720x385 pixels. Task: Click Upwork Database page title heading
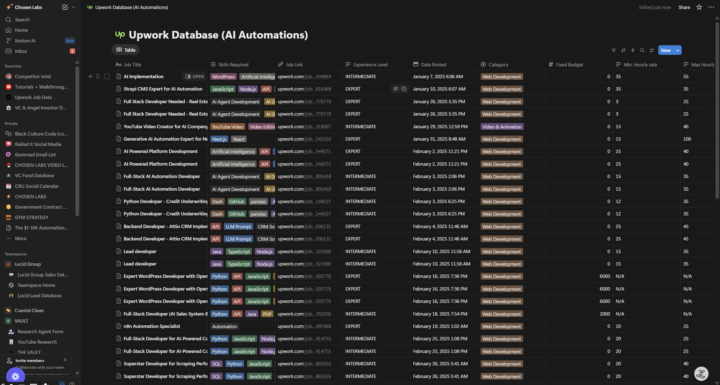218,35
